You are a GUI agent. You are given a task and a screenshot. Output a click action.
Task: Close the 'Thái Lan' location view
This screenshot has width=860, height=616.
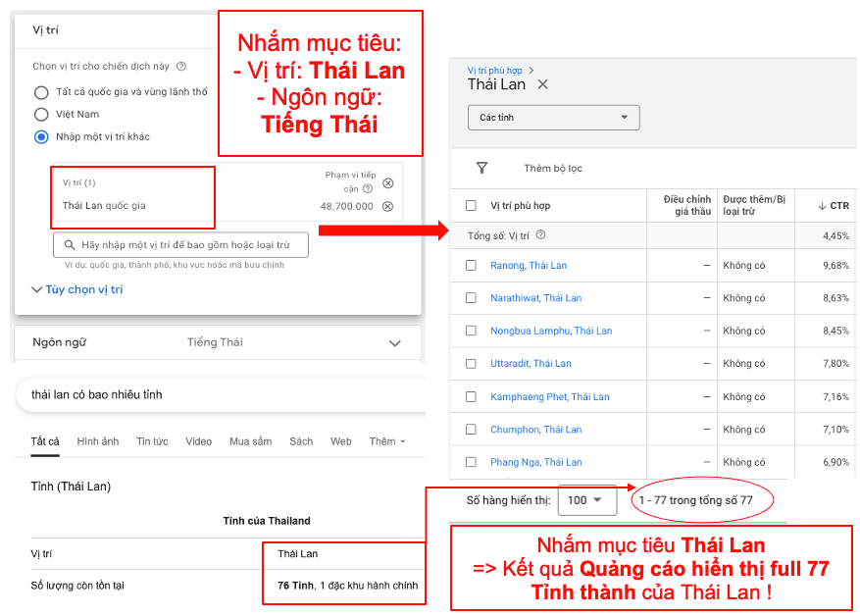(542, 84)
